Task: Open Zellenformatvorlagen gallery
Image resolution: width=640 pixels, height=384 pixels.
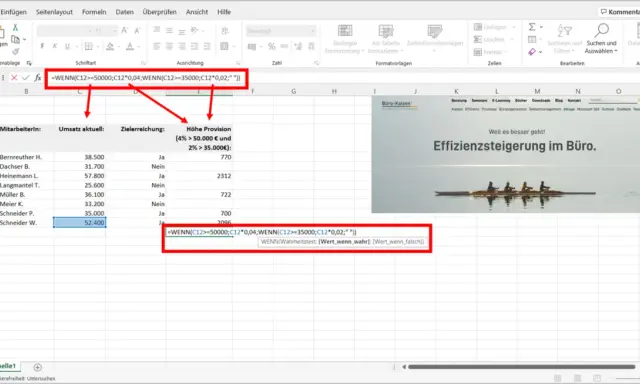Action: point(435,38)
